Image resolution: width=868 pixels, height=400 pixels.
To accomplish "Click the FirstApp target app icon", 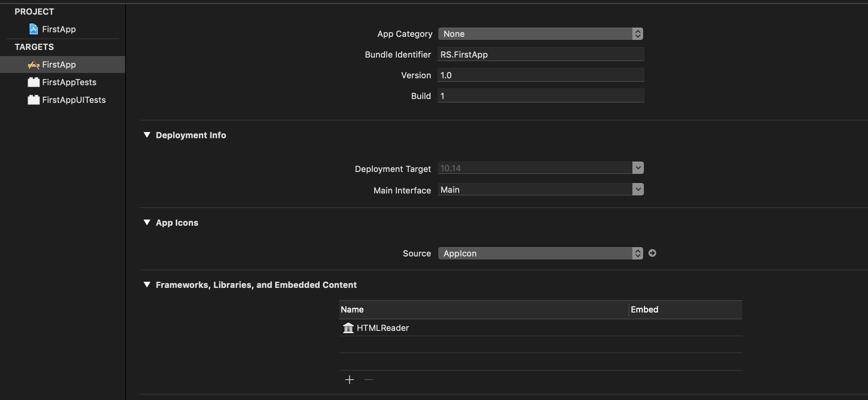I will click(34, 64).
